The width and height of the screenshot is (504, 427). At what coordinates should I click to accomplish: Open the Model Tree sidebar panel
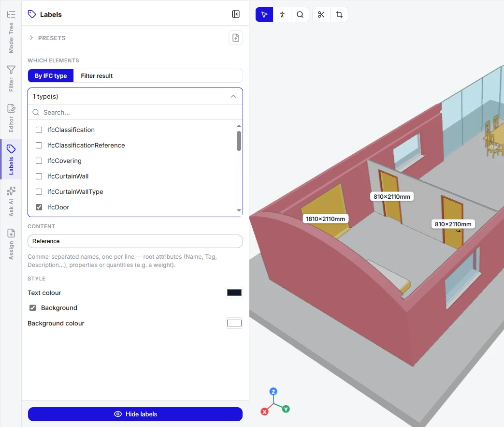[11, 32]
